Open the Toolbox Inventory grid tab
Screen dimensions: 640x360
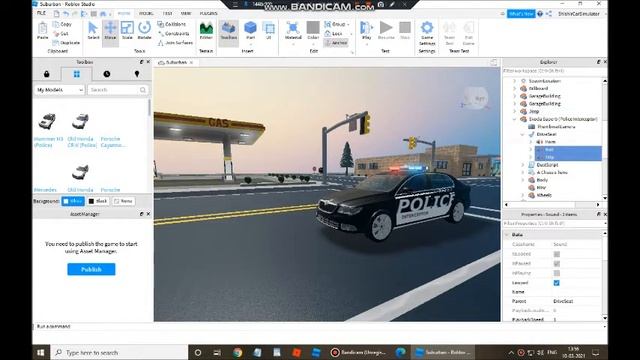(x=77, y=74)
